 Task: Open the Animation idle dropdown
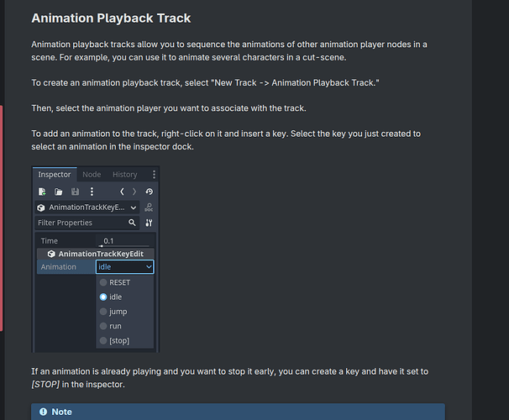tap(124, 266)
